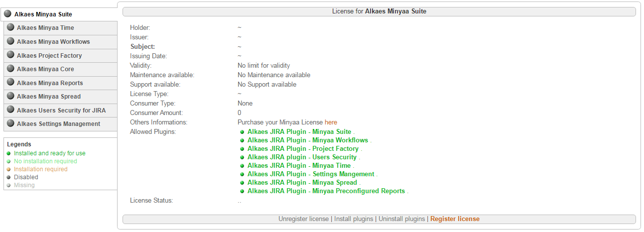This screenshot has width=644, height=232.
Task: Click 'License for Alkaes Minyaa Suite' header bar
Action: [x=379, y=11]
